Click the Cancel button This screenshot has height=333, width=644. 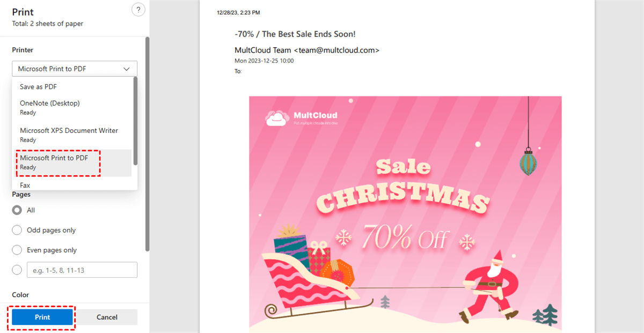(107, 317)
